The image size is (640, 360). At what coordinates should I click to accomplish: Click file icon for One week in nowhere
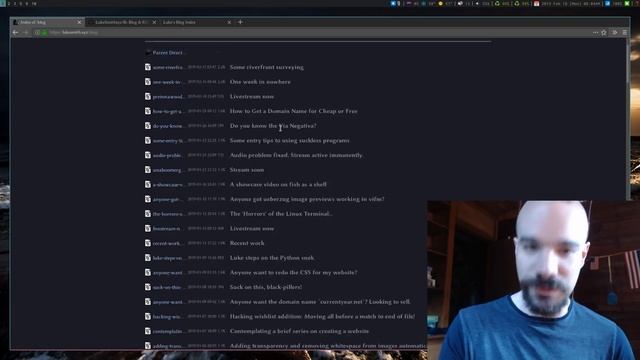click(148, 82)
